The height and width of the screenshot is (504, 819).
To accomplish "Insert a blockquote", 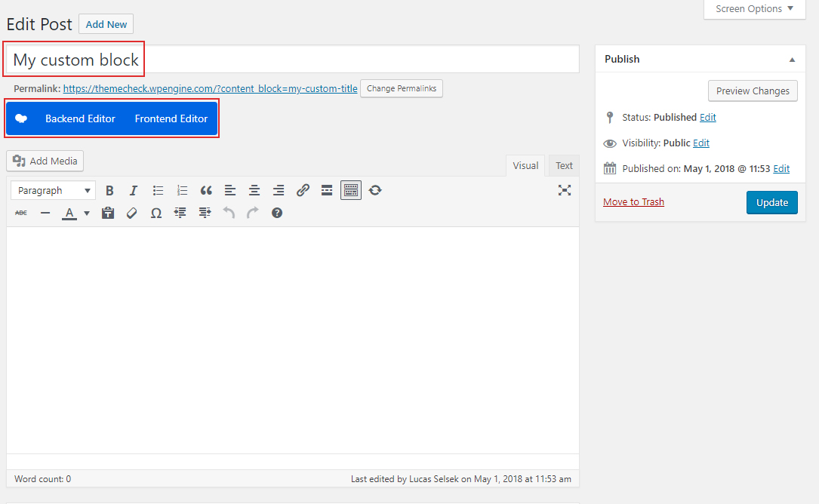I will click(206, 191).
